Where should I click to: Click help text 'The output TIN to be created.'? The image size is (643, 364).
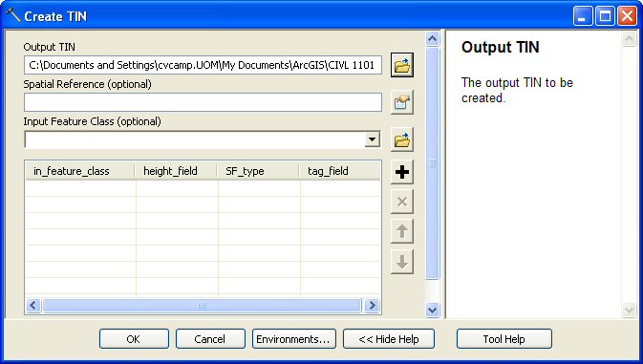tap(517, 90)
